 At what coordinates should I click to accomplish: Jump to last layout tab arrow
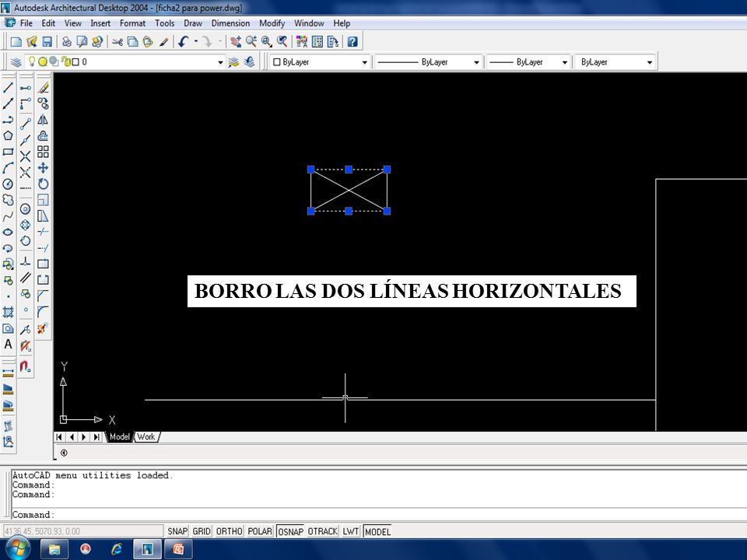click(x=96, y=436)
